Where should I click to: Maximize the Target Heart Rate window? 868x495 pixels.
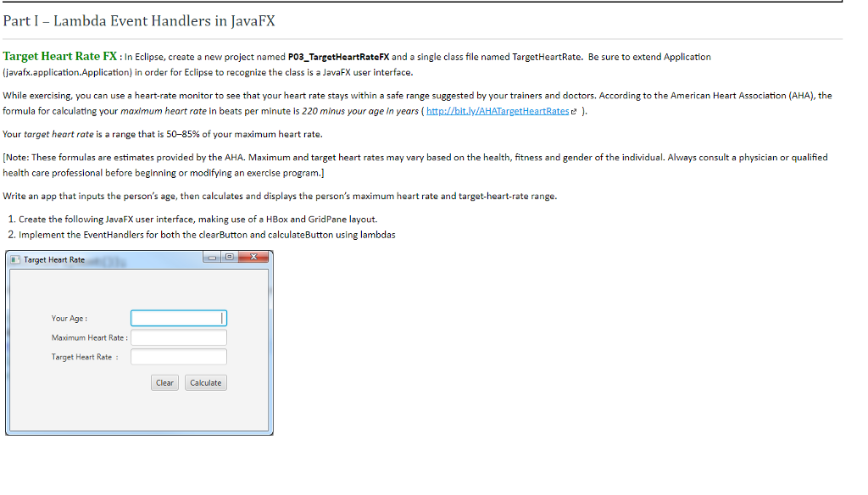coord(229,257)
